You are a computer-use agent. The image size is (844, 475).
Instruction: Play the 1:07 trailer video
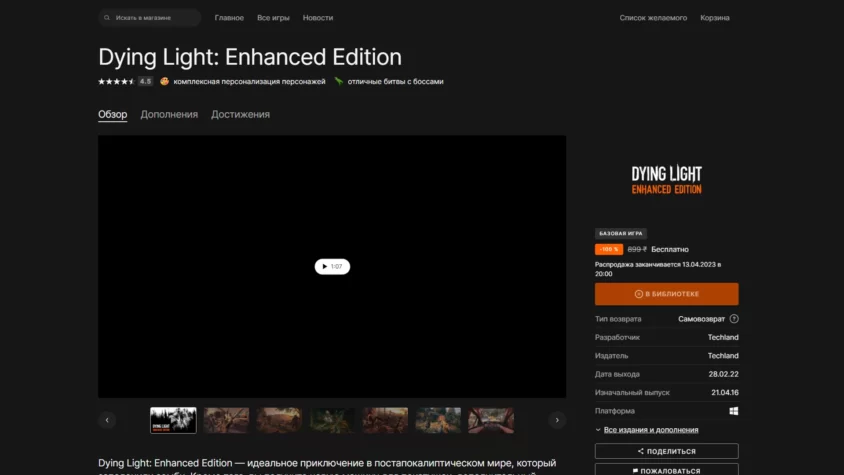pyautogui.click(x=332, y=267)
